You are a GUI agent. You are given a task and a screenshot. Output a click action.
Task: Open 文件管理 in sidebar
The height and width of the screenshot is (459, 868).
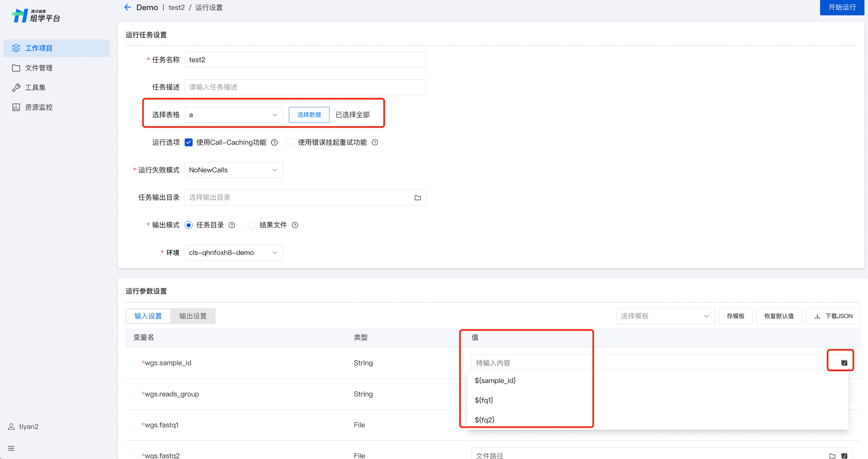[56, 68]
